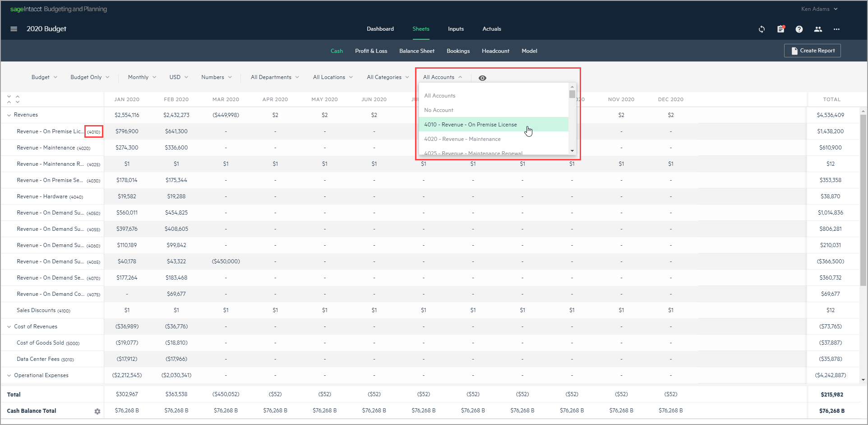
Task: Toggle the eye visibility icon
Action: (x=482, y=78)
